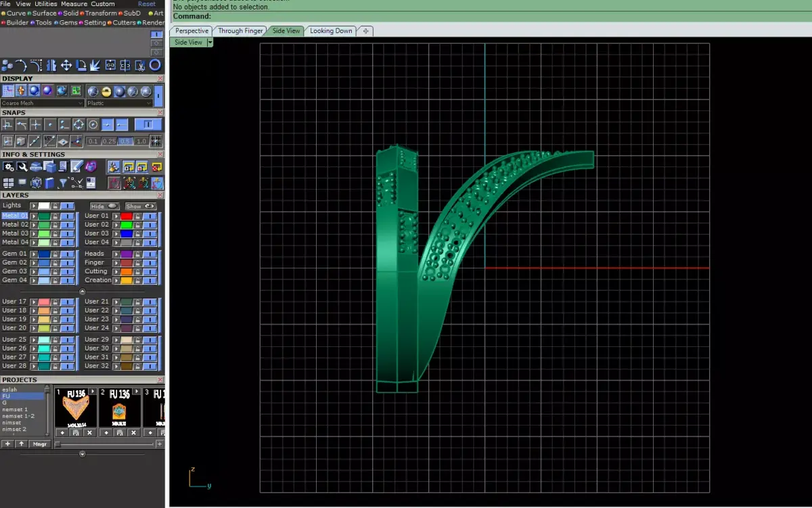
Task: Toggle the quadrant snap circle icon
Action: coord(78,124)
